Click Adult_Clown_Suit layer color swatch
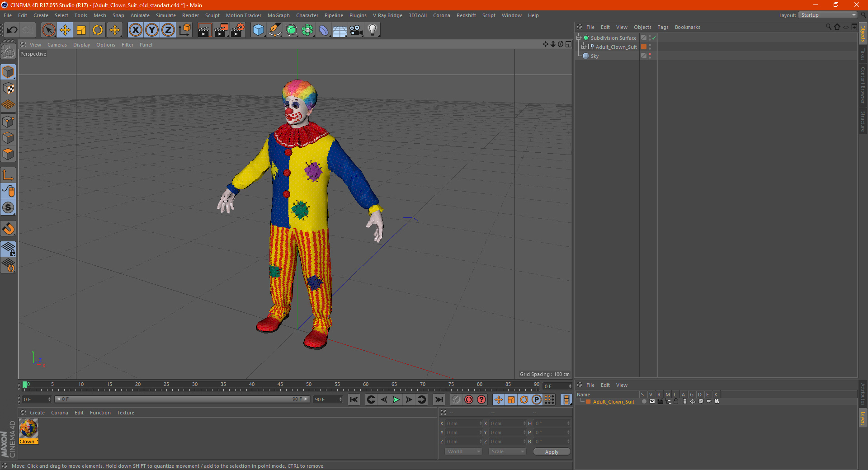Viewport: 868px width, 470px height. click(x=644, y=47)
